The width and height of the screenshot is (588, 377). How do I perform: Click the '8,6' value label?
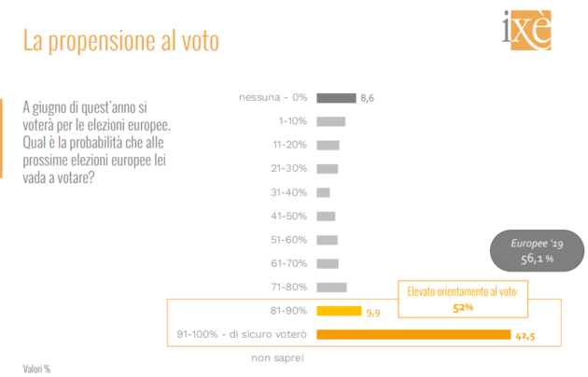click(x=367, y=98)
